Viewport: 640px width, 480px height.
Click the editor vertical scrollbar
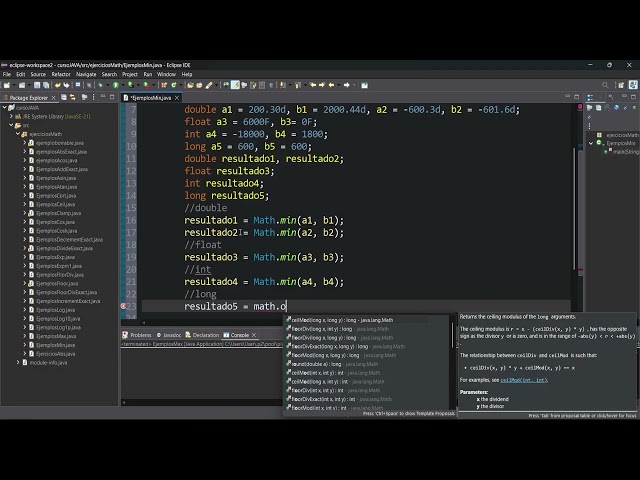coord(574,208)
